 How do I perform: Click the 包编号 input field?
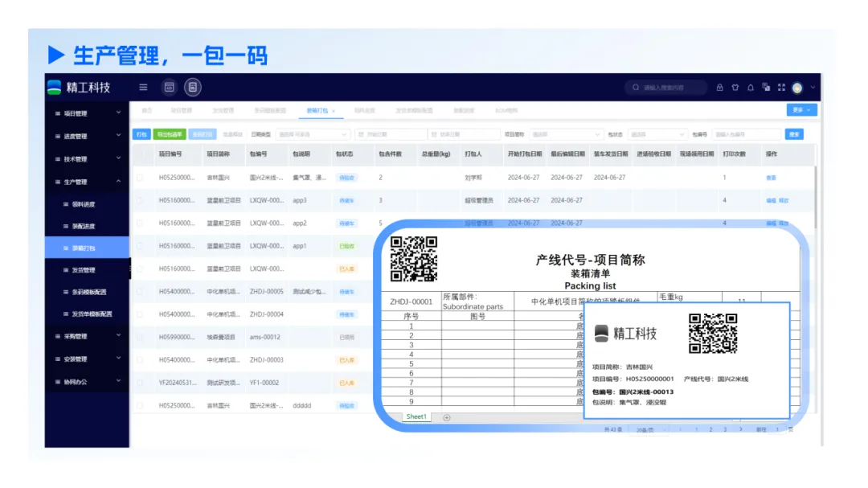[x=746, y=134]
